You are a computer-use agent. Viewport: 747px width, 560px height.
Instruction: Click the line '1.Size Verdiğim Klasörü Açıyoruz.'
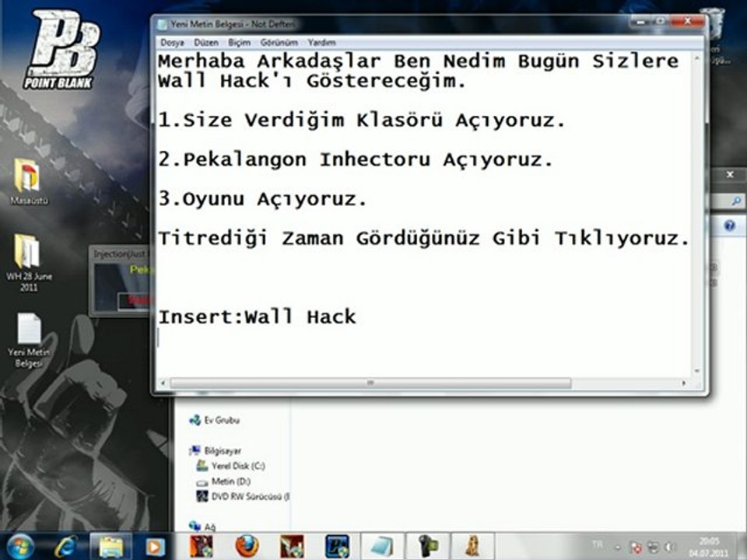[362, 120]
